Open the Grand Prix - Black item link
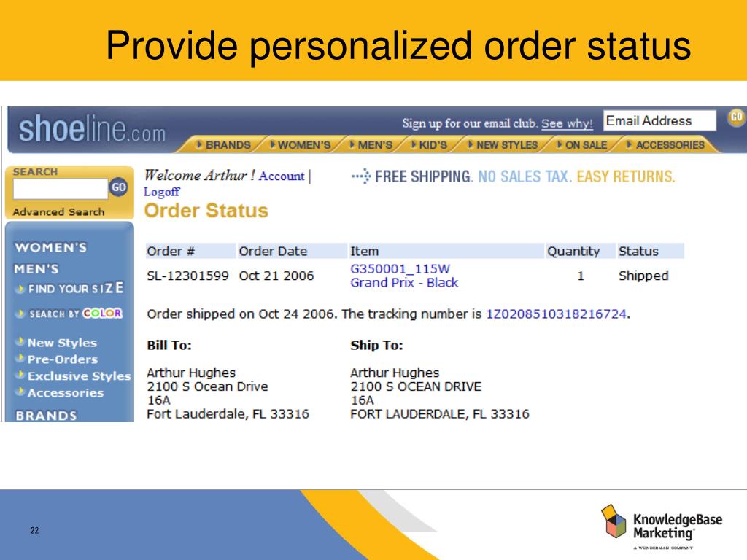The height and width of the screenshot is (560, 747). click(x=404, y=283)
